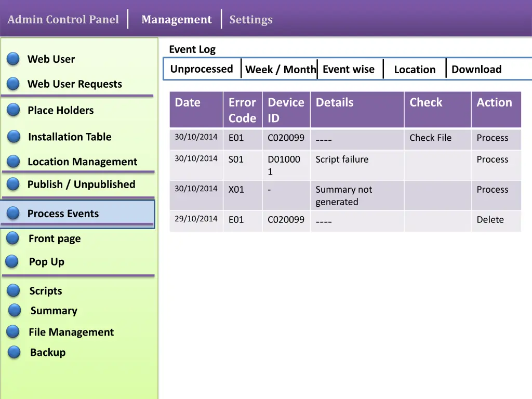This screenshot has width=532, height=399.
Task: Switch to Event wise view
Action: pos(348,69)
